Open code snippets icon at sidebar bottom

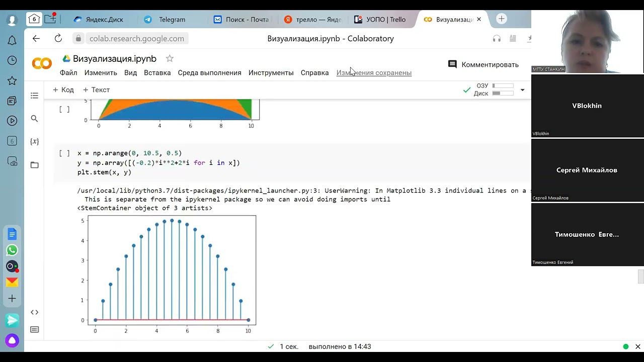point(34,312)
